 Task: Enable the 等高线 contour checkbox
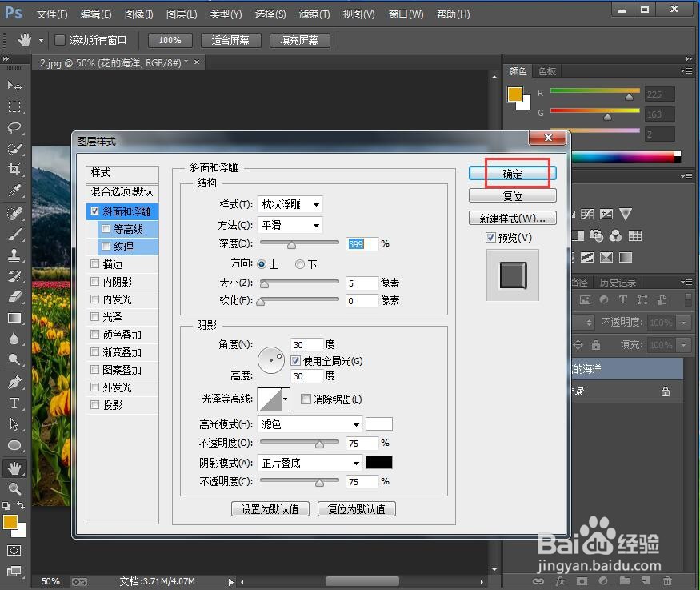click(x=106, y=229)
